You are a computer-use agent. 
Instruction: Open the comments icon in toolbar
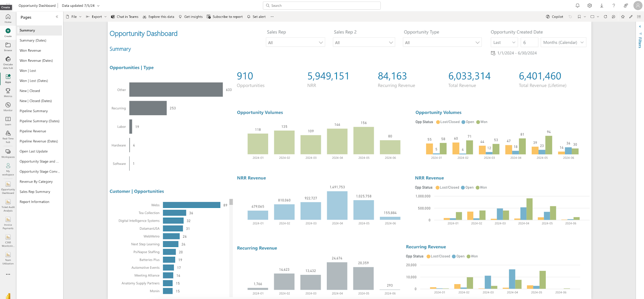[613, 17]
